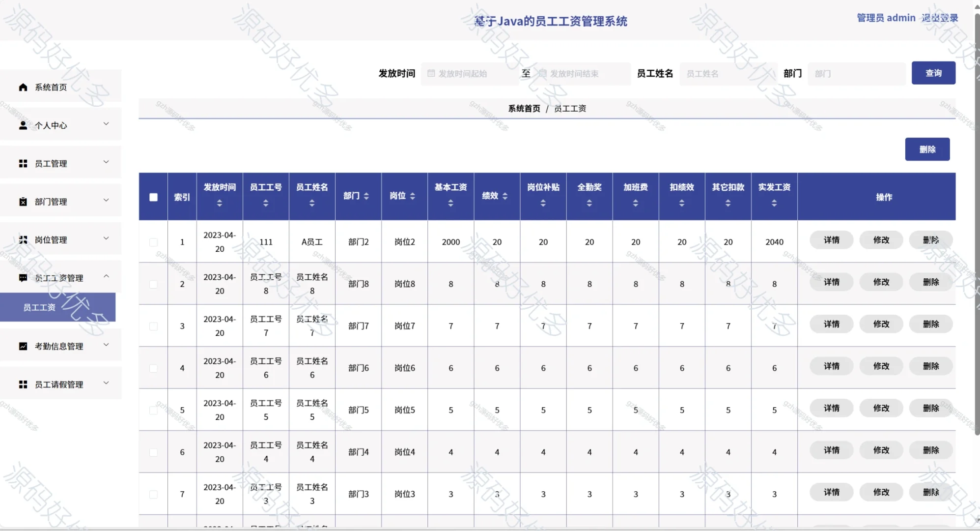Click the 岗位管理 icon in sidebar
Screen dimensions: 980x531
click(22, 239)
